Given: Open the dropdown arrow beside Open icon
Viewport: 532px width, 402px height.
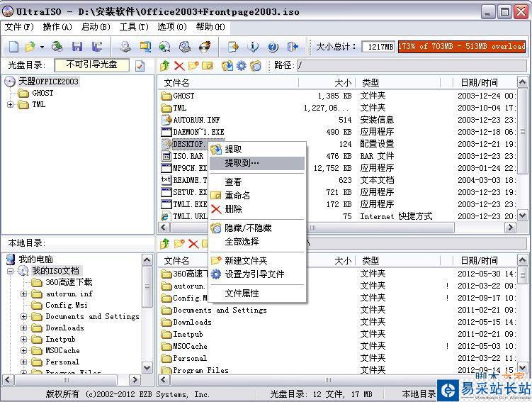Looking at the screenshot, I should [42, 47].
